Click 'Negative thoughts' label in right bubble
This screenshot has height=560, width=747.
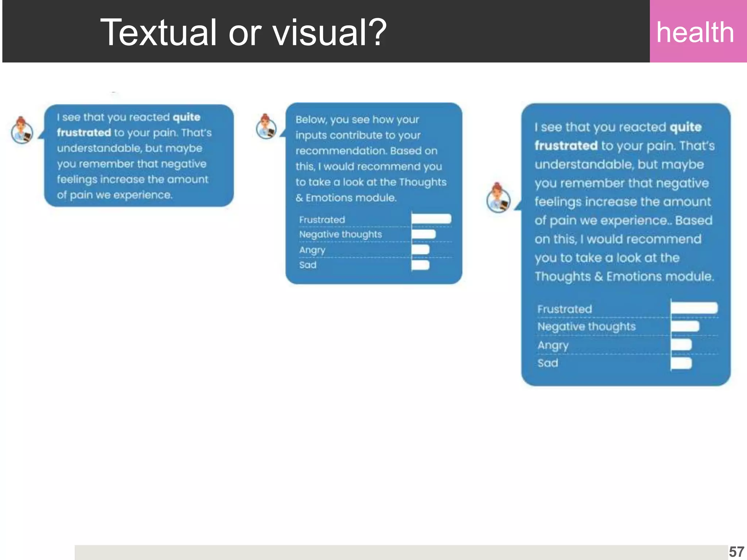(587, 327)
